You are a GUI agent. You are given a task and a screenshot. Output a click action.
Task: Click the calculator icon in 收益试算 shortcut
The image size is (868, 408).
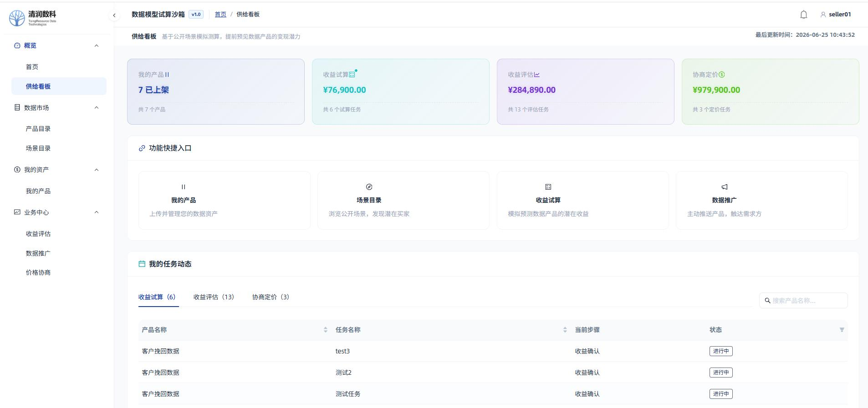(x=548, y=187)
